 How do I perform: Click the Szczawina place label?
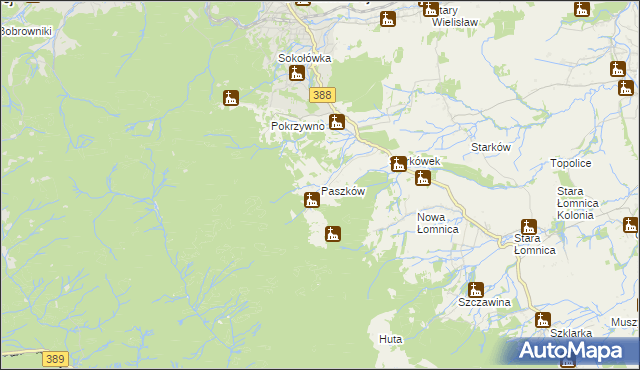point(484,302)
